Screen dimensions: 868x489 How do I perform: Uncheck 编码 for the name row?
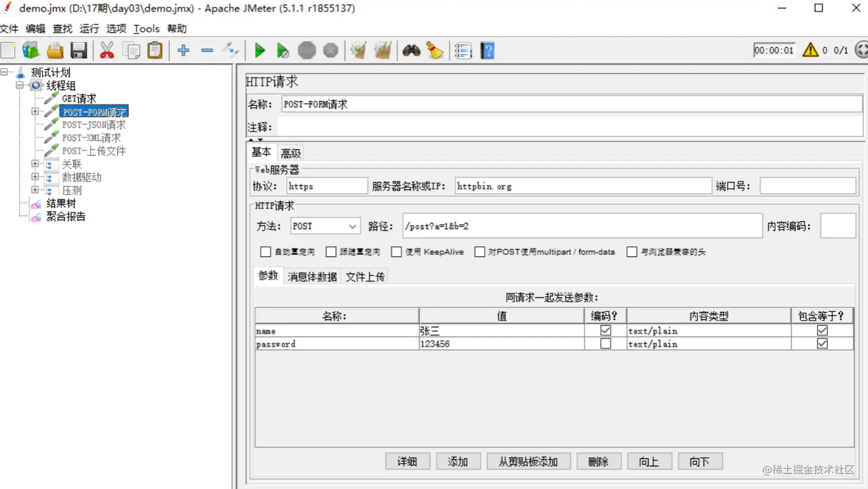coord(606,330)
